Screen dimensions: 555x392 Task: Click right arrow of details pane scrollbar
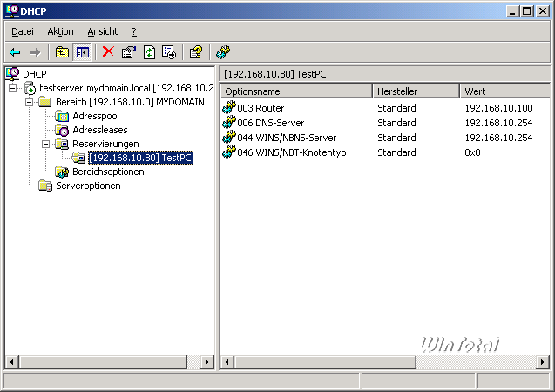(x=543, y=362)
